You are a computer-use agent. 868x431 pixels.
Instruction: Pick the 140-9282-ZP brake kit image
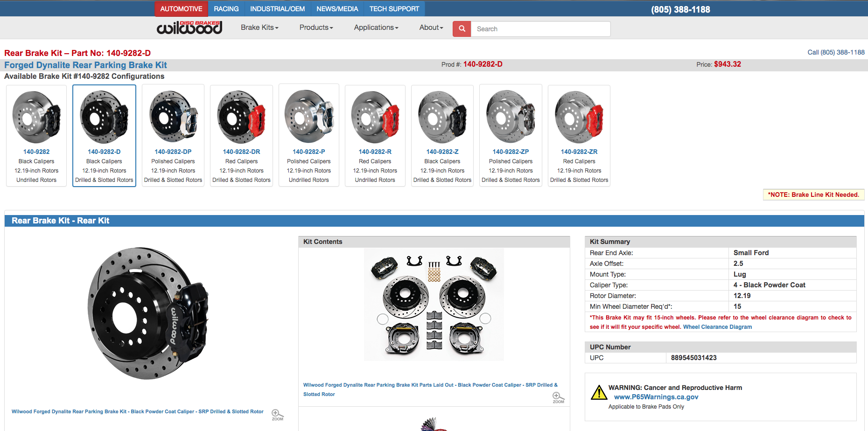pos(511,117)
